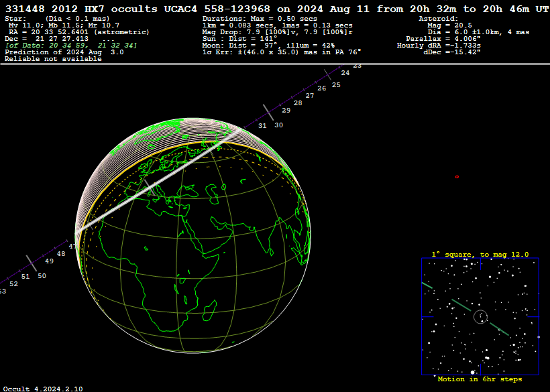Click the minute label '27' on the path
The width and height of the screenshot is (550, 392).
click(310, 96)
